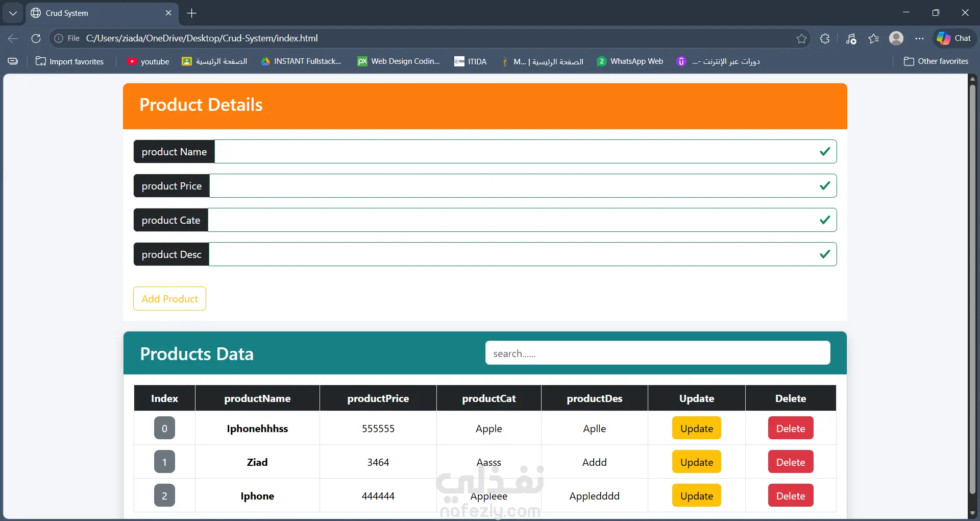980x521 pixels.
Task: Open Other favorites folder
Action: point(936,61)
